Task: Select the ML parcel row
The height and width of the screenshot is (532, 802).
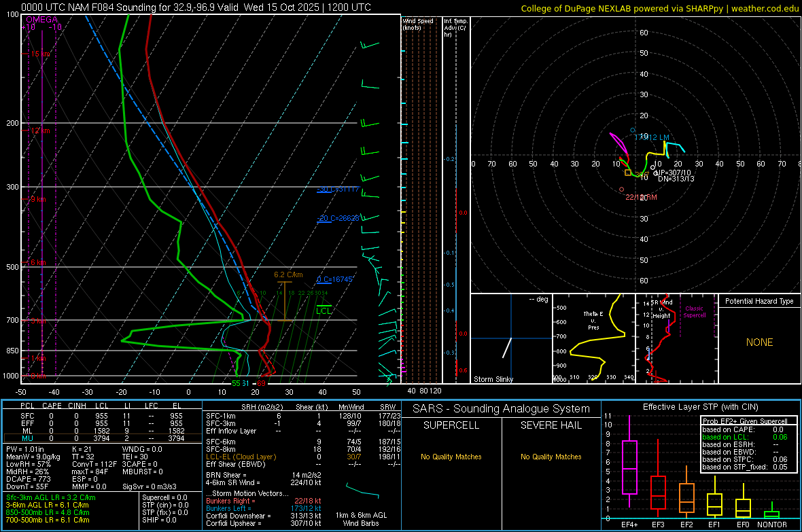Action: [x=103, y=431]
